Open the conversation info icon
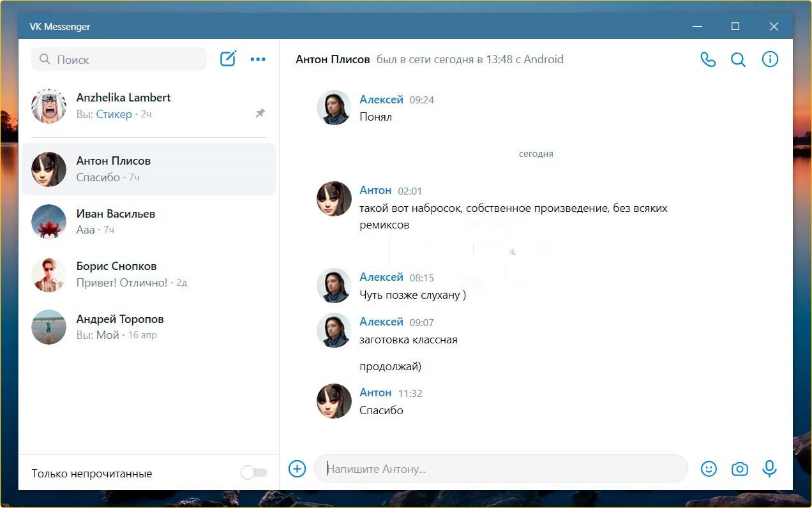 pyautogui.click(x=770, y=59)
